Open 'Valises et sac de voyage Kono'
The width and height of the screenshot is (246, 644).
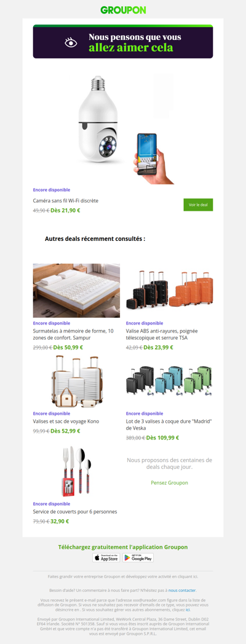pos(66,422)
